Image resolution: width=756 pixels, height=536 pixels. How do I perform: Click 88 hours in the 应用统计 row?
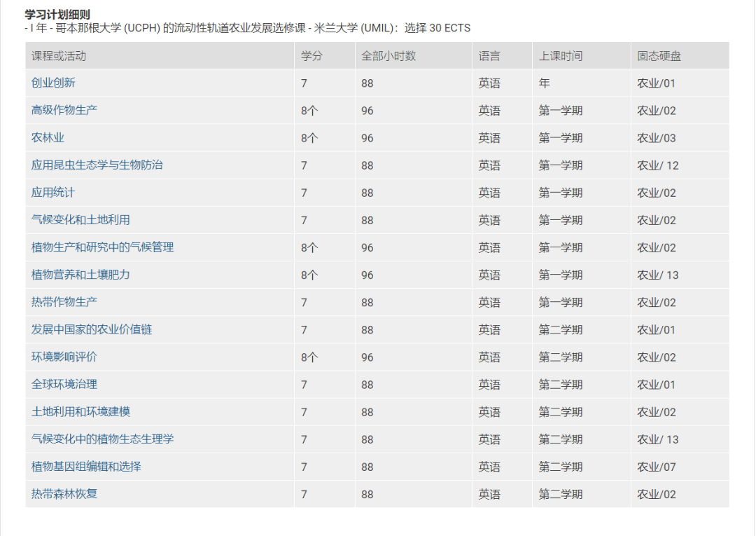click(x=367, y=193)
